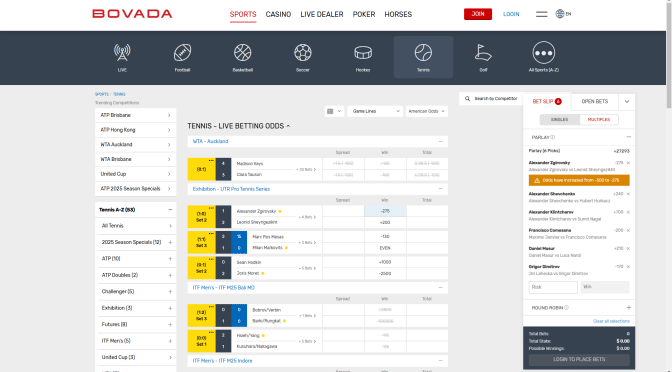Open ATP Brisbane trending competition

tap(135, 115)
